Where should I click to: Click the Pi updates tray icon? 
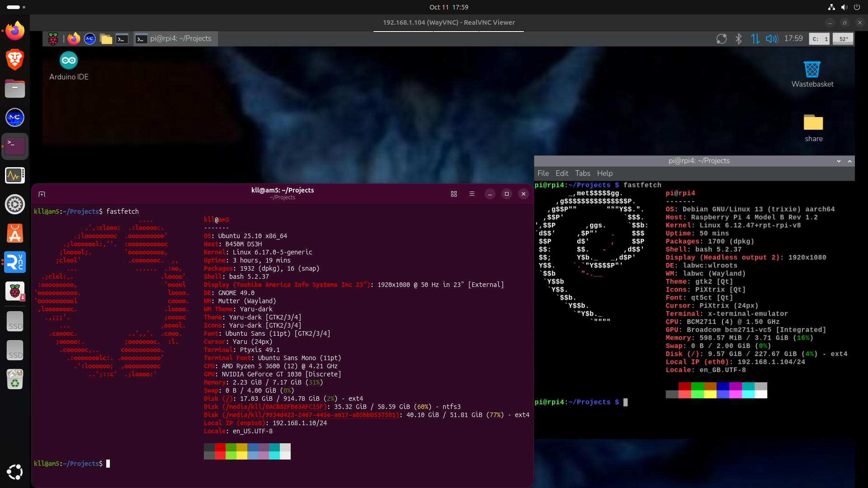click(x=722, y=39)
